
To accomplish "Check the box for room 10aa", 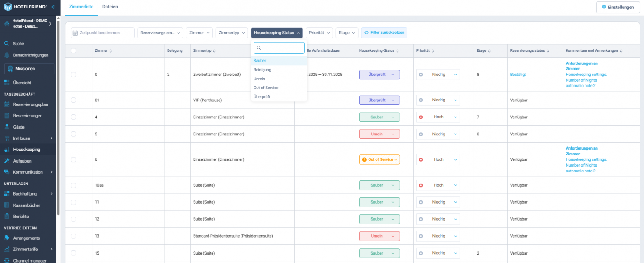I will (73, 185).
